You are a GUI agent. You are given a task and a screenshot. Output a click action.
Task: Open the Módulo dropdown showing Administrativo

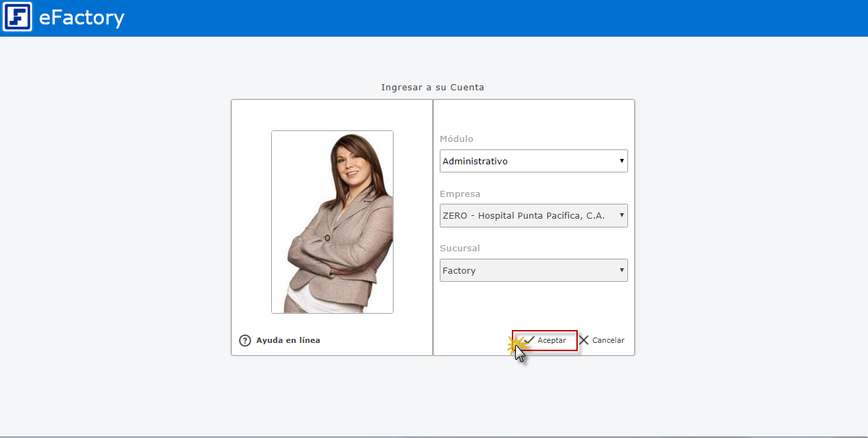coord(527,162)
